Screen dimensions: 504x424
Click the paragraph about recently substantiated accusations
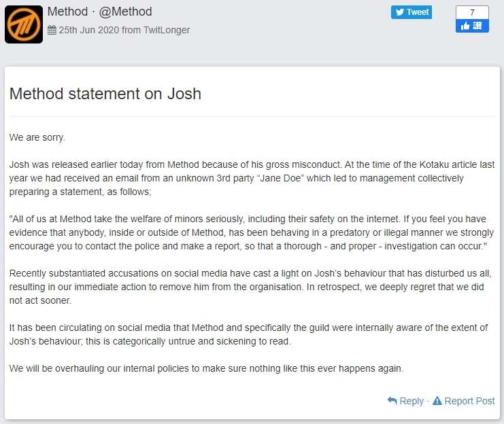[x=252, y=286]
